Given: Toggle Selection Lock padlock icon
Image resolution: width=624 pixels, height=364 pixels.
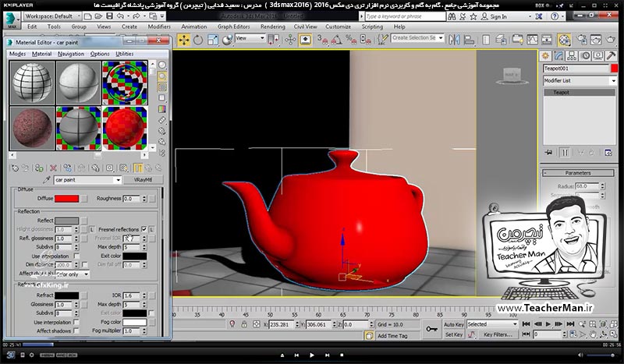Looking at the screenshot, I should point(244,324).
